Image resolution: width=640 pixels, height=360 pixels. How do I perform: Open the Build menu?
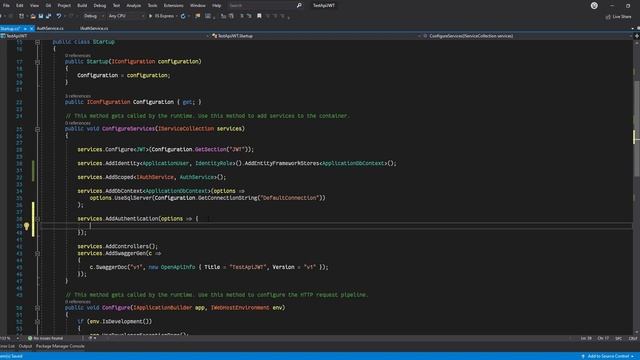(x=82, y=5)
